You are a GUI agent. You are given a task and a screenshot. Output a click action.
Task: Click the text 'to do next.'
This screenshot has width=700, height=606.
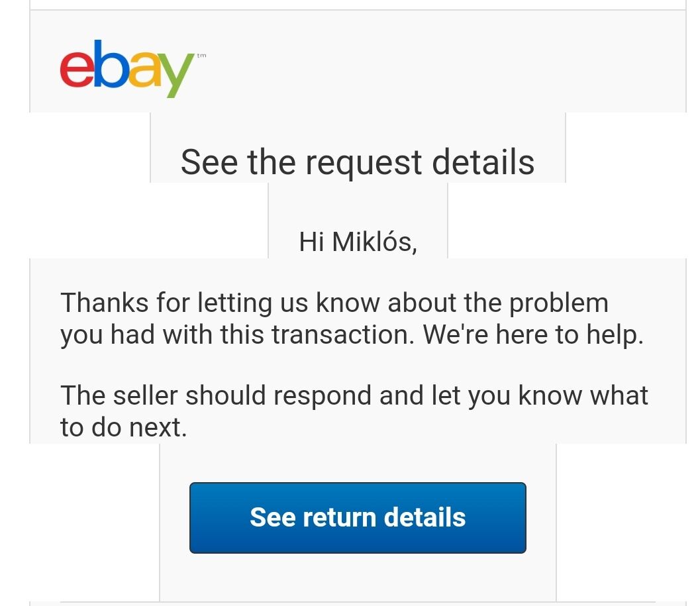[124, 427]
